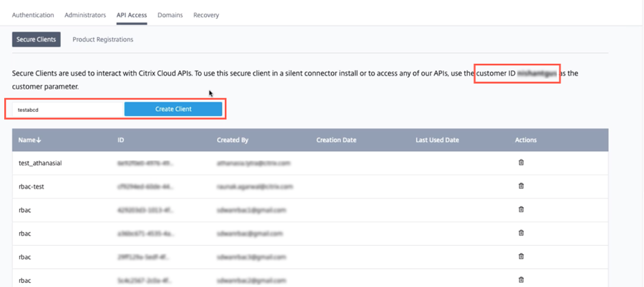
Task: Click the Create Client button
Action: (x=174, y=109)
